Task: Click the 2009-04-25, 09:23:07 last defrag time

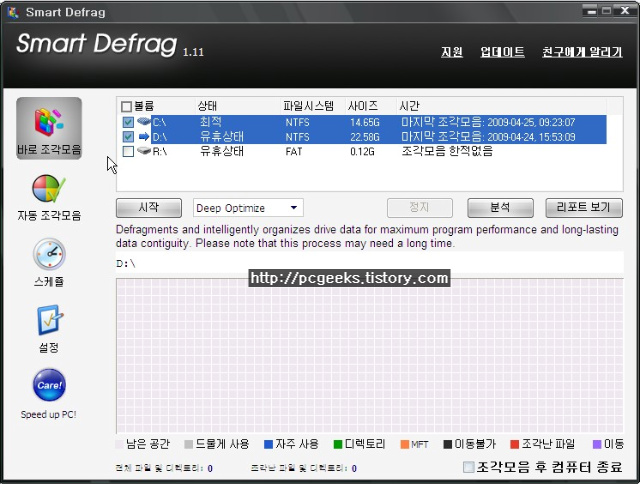Action: click(x=531, y=122)
